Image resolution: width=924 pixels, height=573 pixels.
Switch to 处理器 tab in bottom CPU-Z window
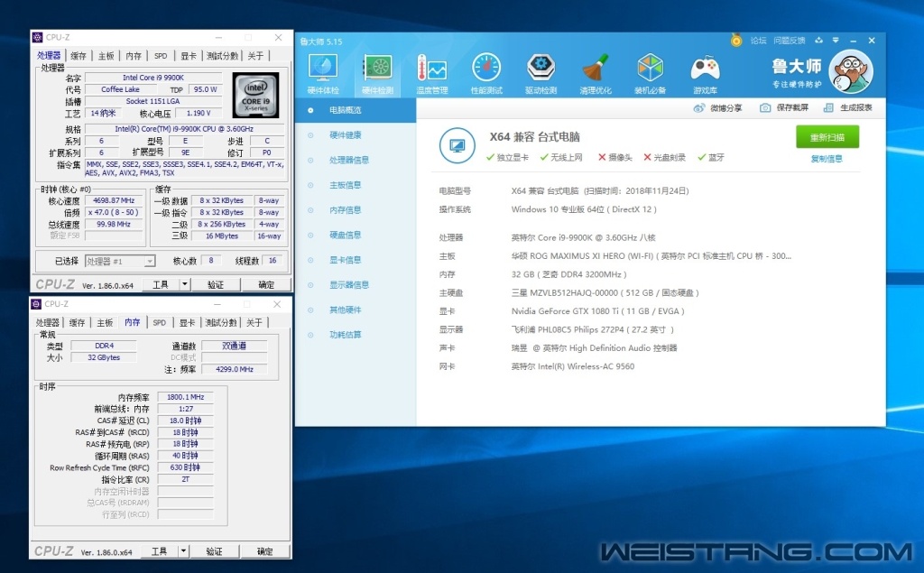(48, 323)
